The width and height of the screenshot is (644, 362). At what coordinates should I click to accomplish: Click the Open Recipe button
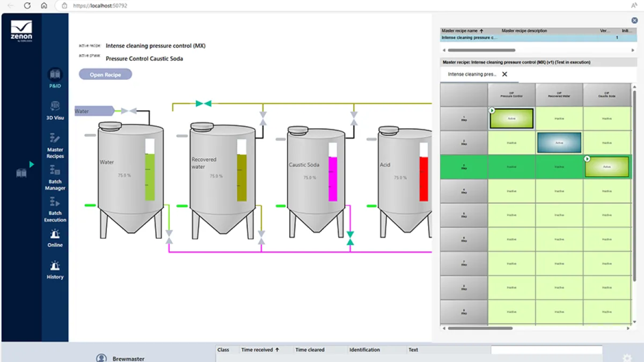click(x=105, y=75)
